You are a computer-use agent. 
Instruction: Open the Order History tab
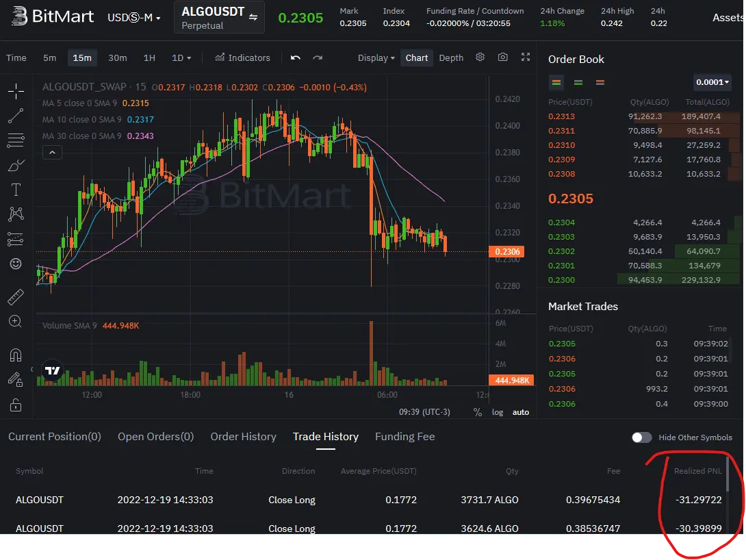pos(243,436)
